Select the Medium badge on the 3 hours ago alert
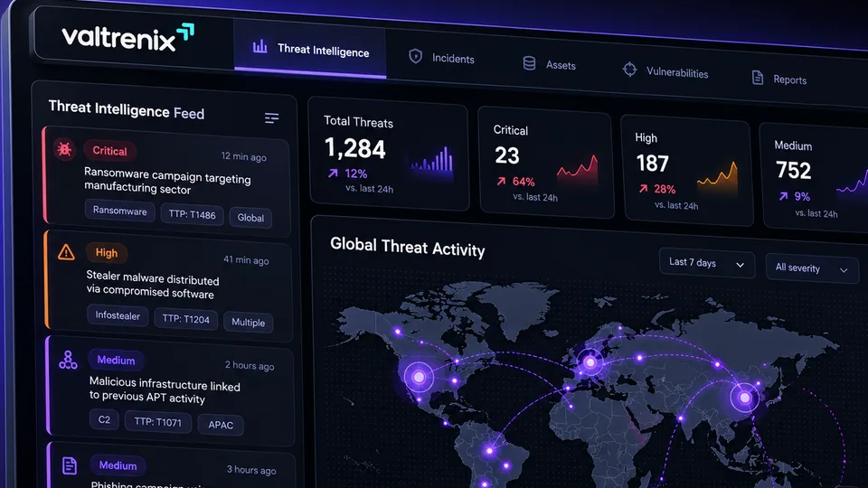 (118, 465)
